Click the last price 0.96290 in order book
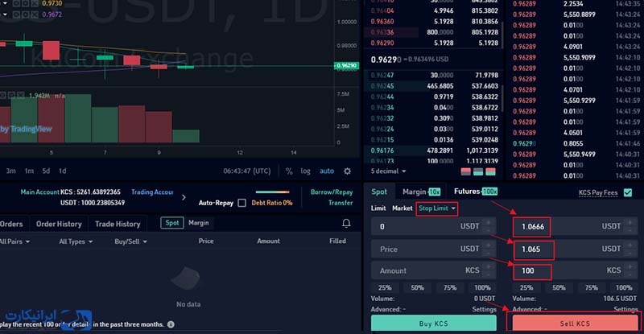The height and width of the screenshot is (334, 644). [x=386, y=60]
